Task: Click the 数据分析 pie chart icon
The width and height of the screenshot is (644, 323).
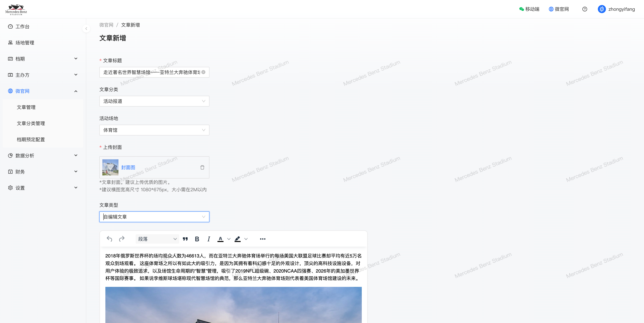Action: pos(10,155)
